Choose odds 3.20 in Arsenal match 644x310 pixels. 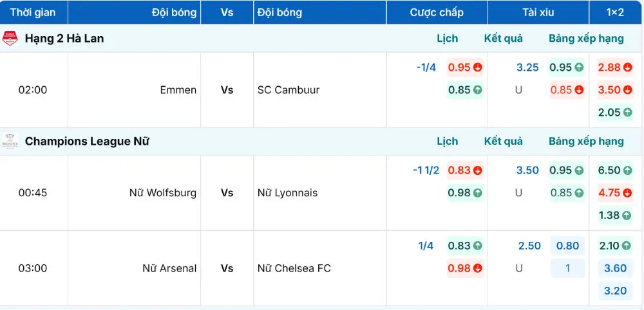616,291
